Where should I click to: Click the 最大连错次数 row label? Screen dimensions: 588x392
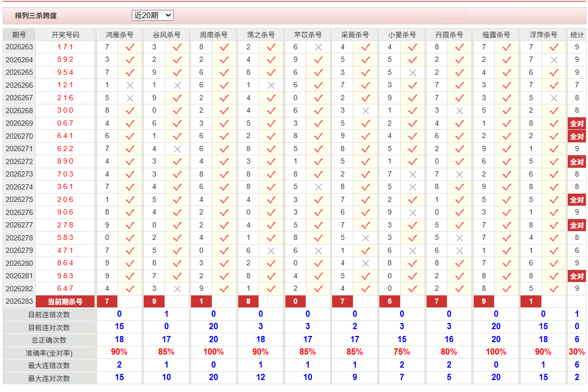[x=49, y=366]
